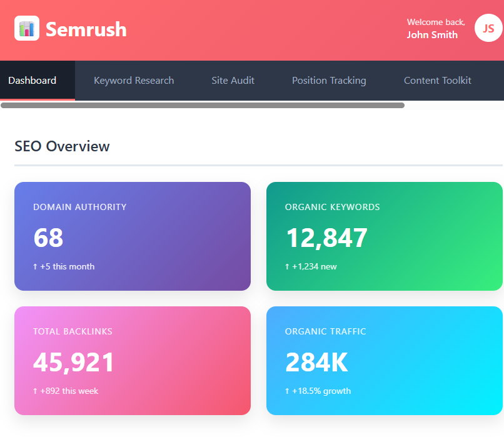Viewport: 504px width, 437px height.
Task: Click the 68 domain authority value
Action: (48, 238)
